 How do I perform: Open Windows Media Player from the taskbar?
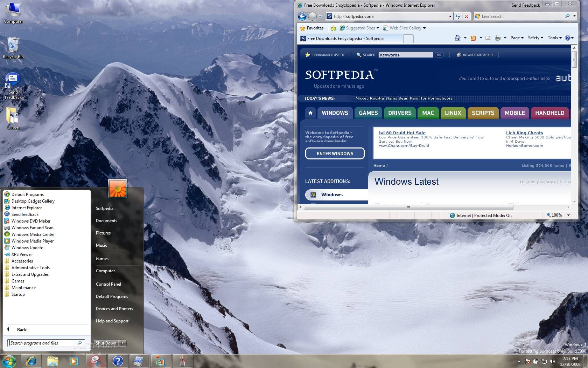click(74, 361)
